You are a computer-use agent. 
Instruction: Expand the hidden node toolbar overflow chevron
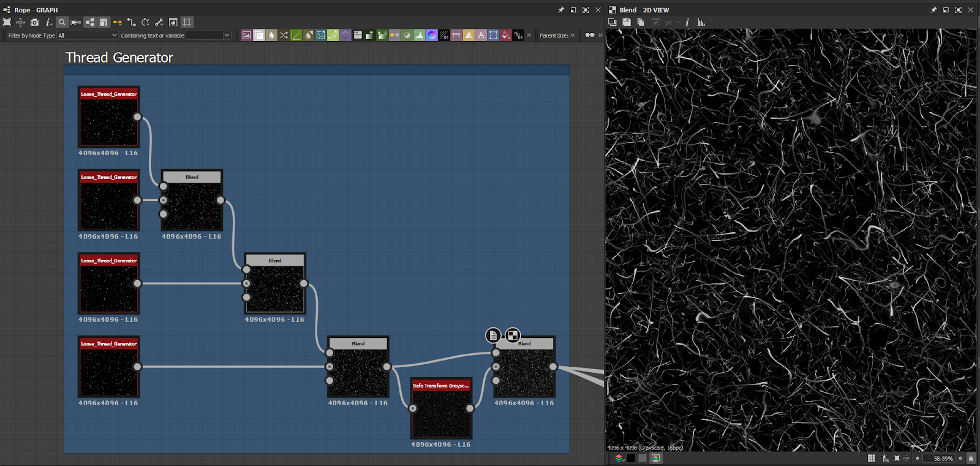click(529, 36)
